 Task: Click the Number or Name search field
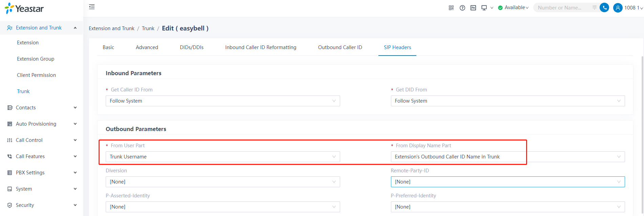coord(564,7)
